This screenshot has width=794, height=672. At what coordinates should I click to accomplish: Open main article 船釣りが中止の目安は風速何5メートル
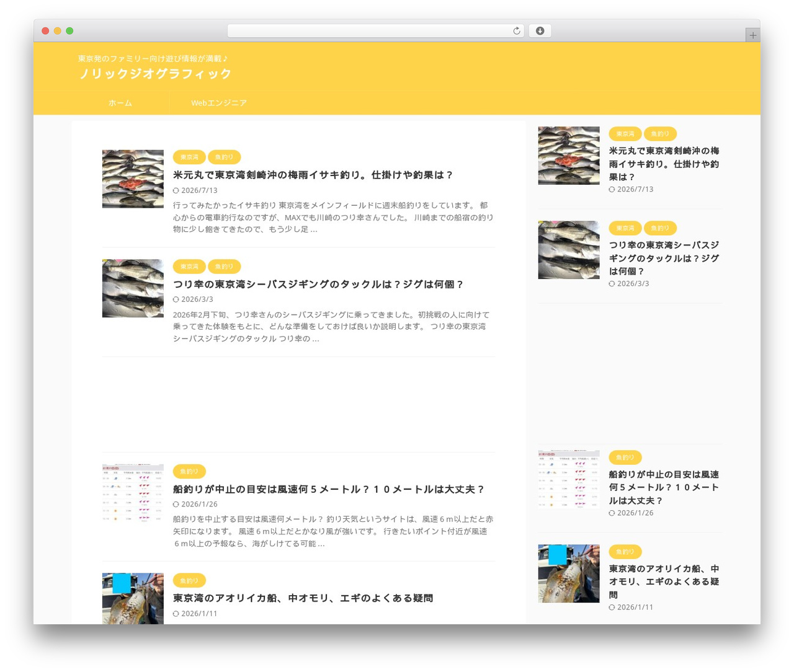(x=329, y=490)
